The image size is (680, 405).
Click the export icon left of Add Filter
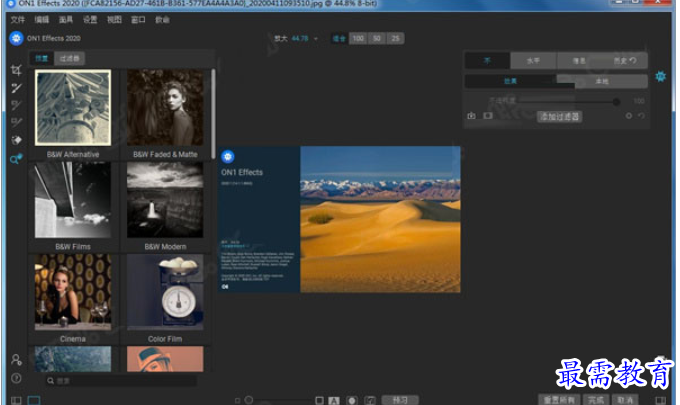point(472,117)
